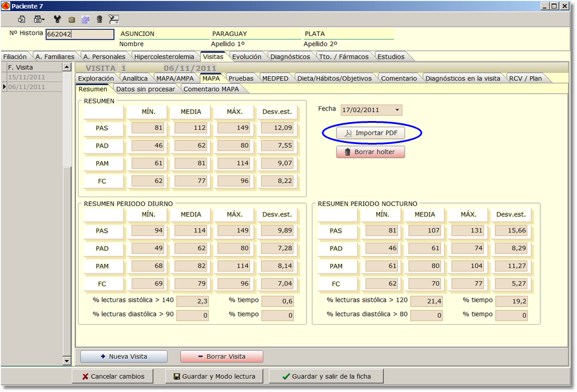Click the Nº Historia input field
The height and width of the screenshot is (392, 577).
80,34
